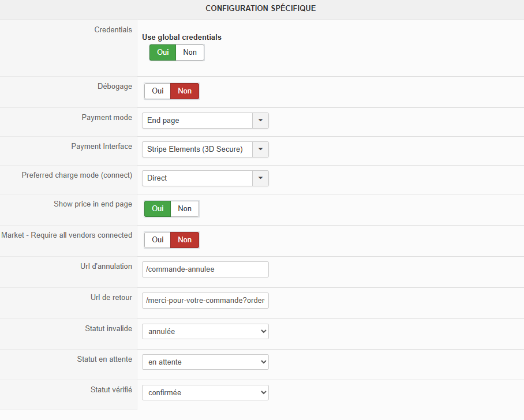Screen dimensions: 524x420
Task: Select Non for Show price in end page
Action: (185, 209)
